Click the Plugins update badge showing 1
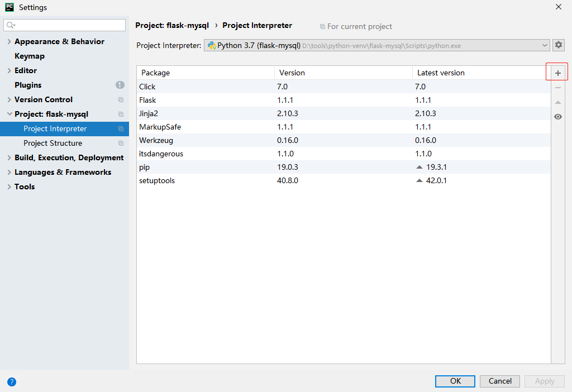Viewport: 572px width, 392px height. [x=120, y=85]
